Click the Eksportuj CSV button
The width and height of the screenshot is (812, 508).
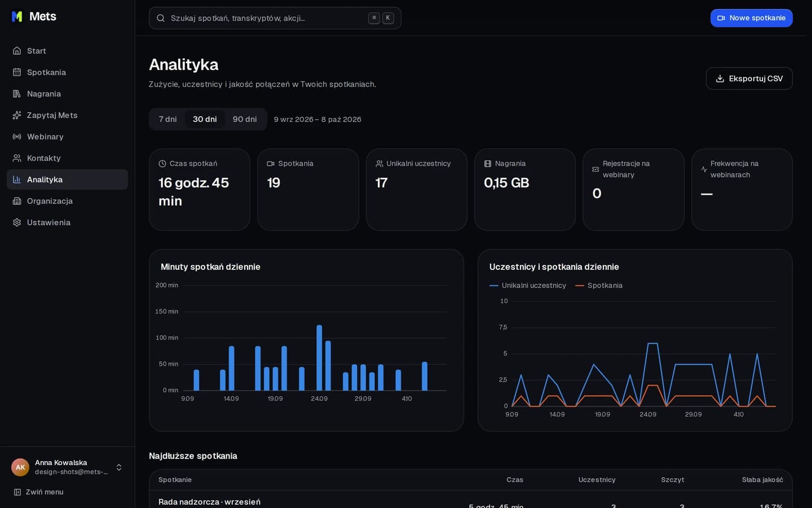pos(749,78)
